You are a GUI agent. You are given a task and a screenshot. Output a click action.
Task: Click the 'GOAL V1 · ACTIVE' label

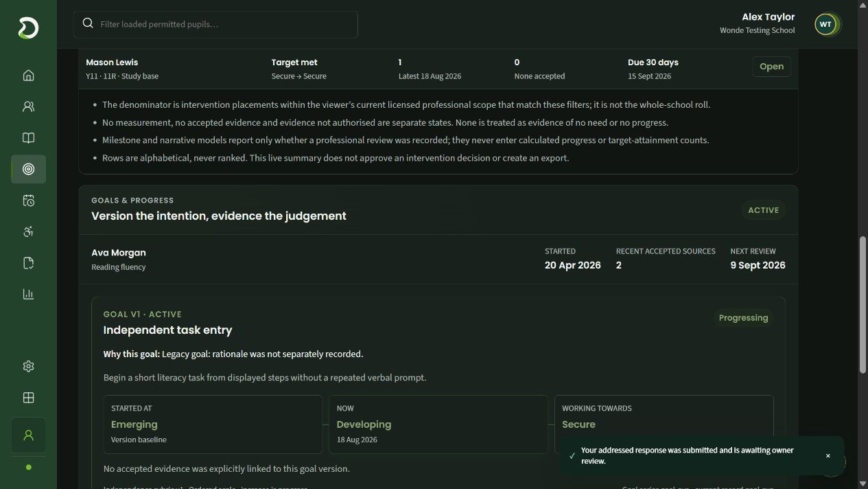coord(143,315)
